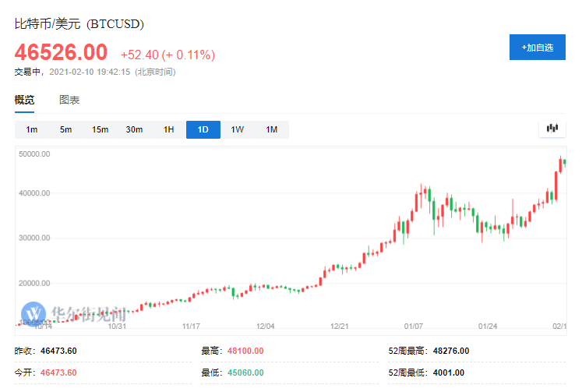Click the 50000.00 price axis label
This screenshot has width=582, height=392.
pos(34,154)
